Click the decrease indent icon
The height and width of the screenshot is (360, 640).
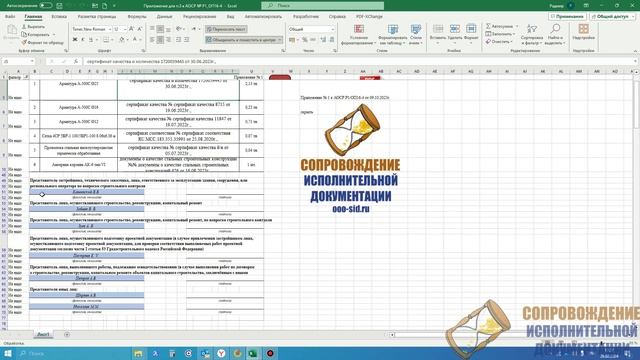(x=178, y=40)
